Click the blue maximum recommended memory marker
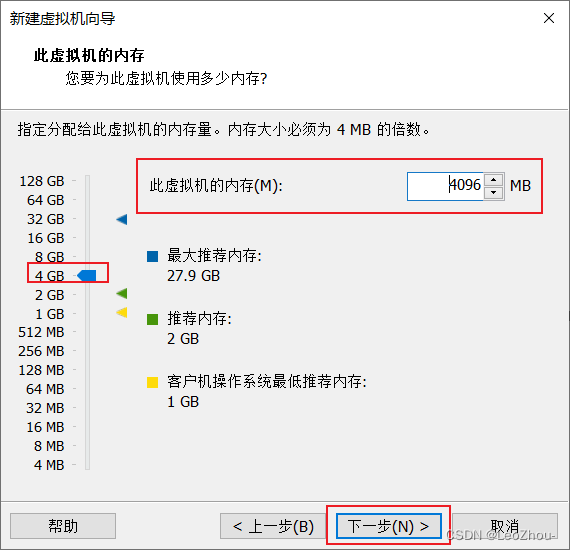This screenshot has height=550, width=570. click(x=122, y=219)
